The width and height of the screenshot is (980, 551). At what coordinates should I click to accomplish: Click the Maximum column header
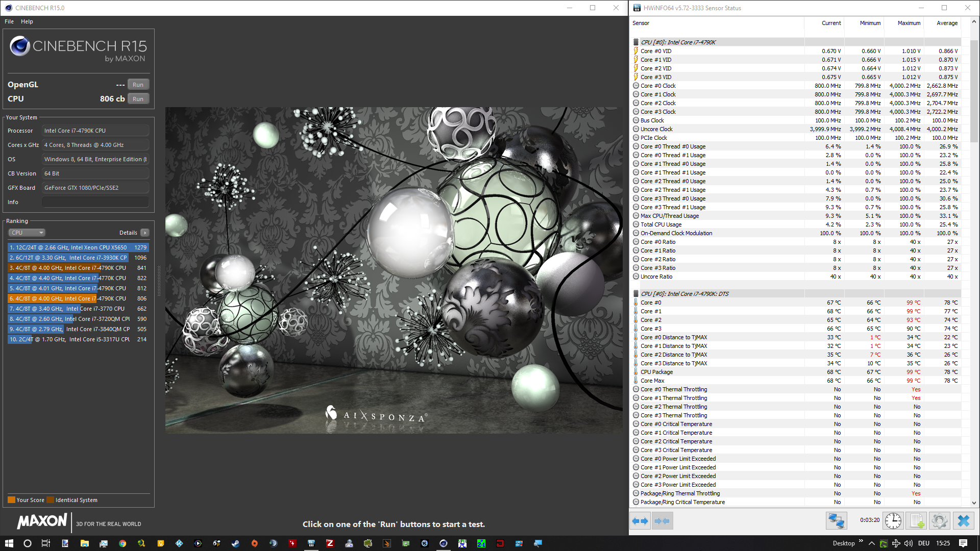pos(909,23)
